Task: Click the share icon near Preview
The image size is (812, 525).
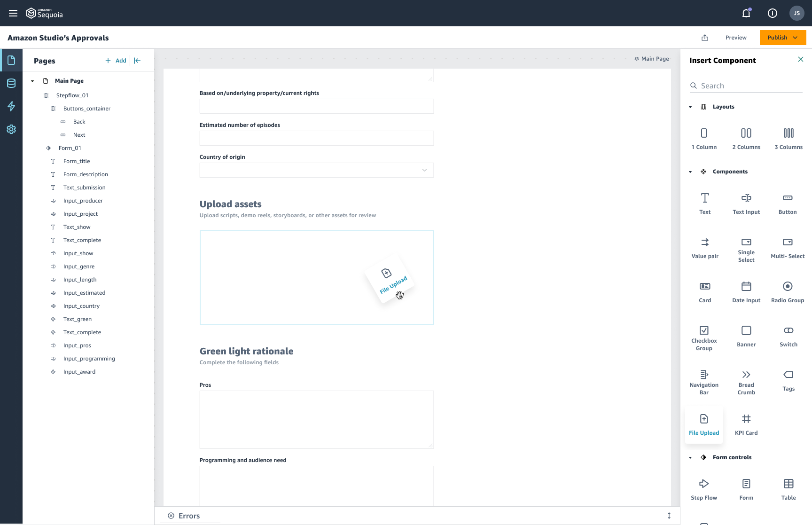Action: tap(705, 38)
